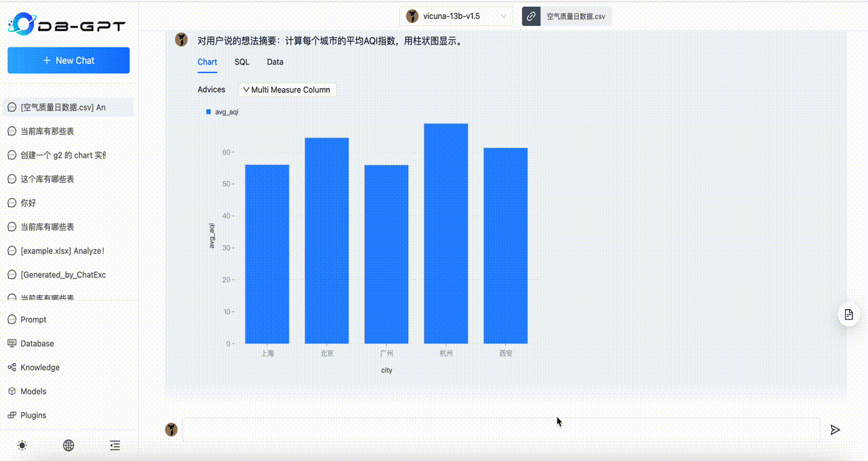Open the Database section in the sidebar
This screenshot has height=461, width=868.
pos(37,343)
